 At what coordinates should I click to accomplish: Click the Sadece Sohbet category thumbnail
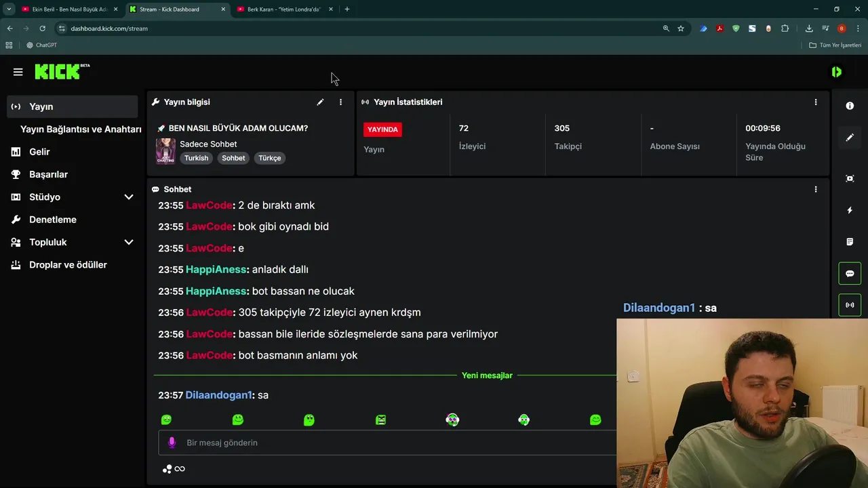pos(165,151)
